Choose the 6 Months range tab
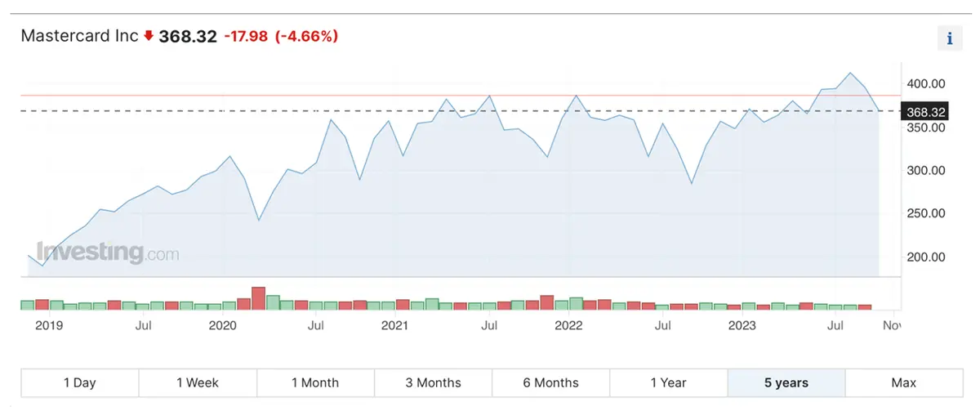980x407 pixels. point(550,382)
